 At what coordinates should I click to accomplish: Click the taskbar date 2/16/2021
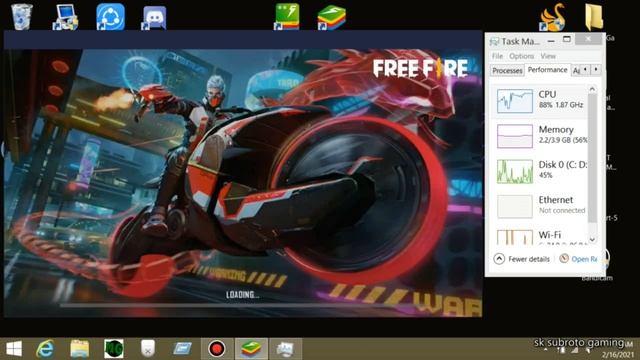618,355
